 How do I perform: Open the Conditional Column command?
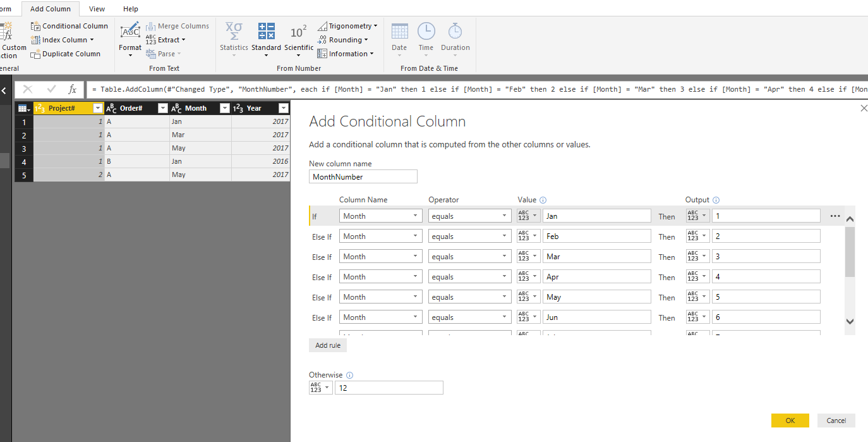point(69,26)
